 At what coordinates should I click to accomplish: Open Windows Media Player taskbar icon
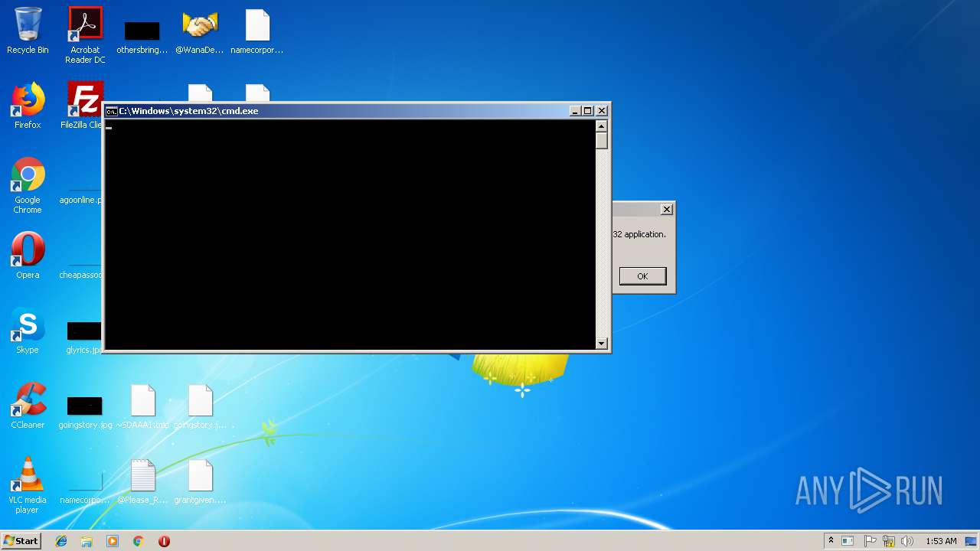[113, 541]
